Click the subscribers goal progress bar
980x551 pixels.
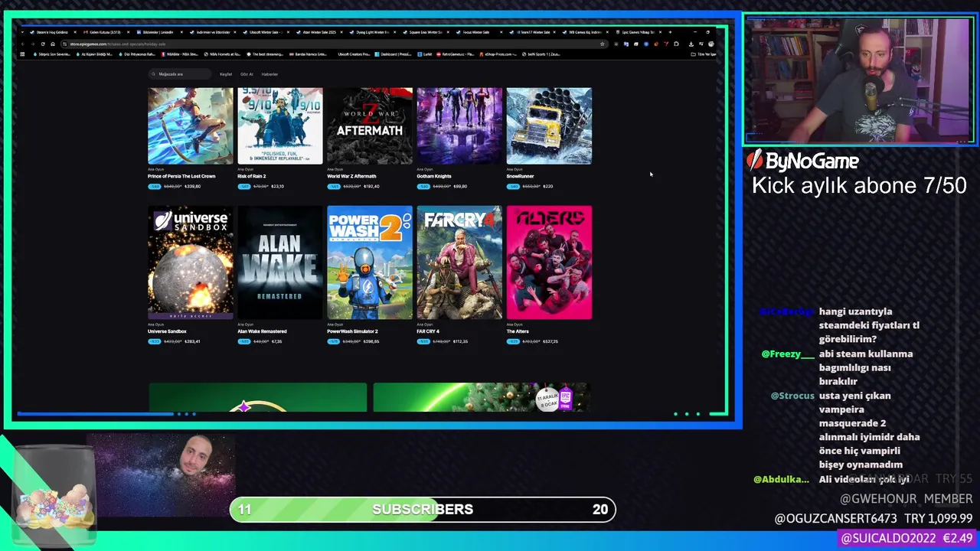pos(423,509)
